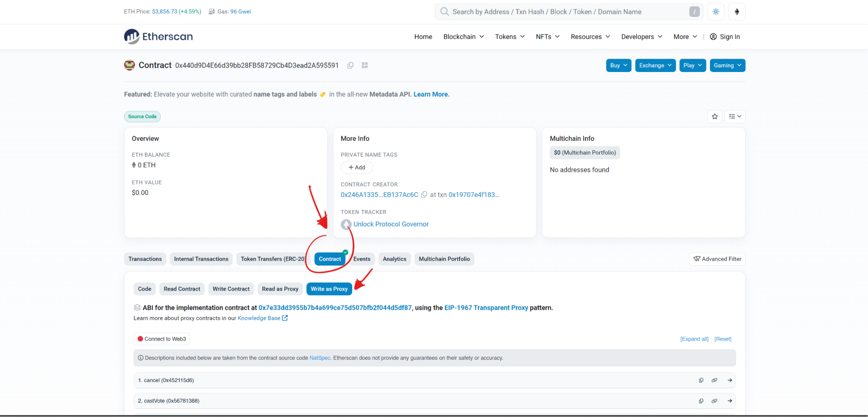Click Sign In
The width and height of the screenshot is (868, 417).
tap(725, 37)
